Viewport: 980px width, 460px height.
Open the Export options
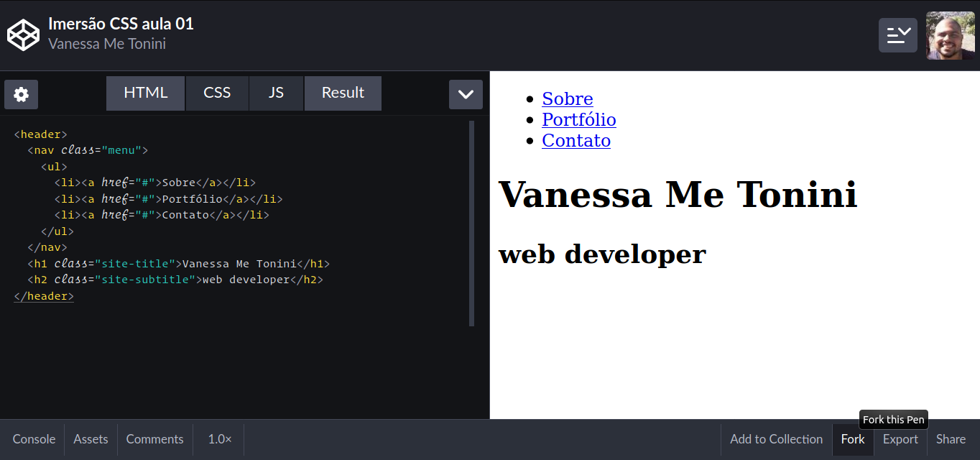pyautogui.click(x=900, y=439)
